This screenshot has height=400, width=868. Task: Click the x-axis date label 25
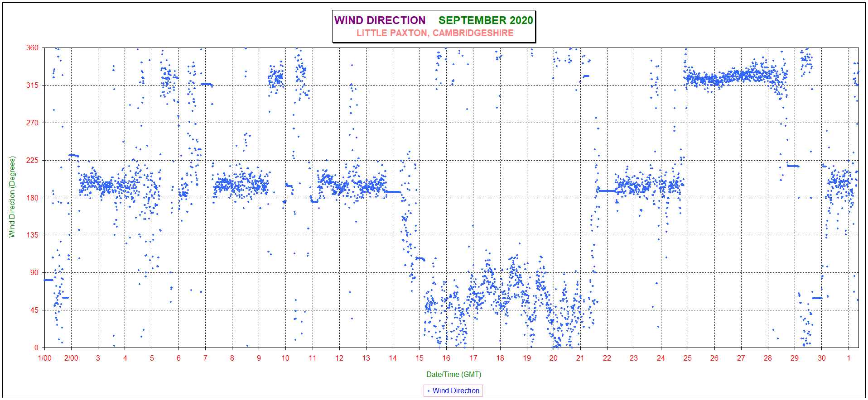pyautogui.click(x=688, y=358)
